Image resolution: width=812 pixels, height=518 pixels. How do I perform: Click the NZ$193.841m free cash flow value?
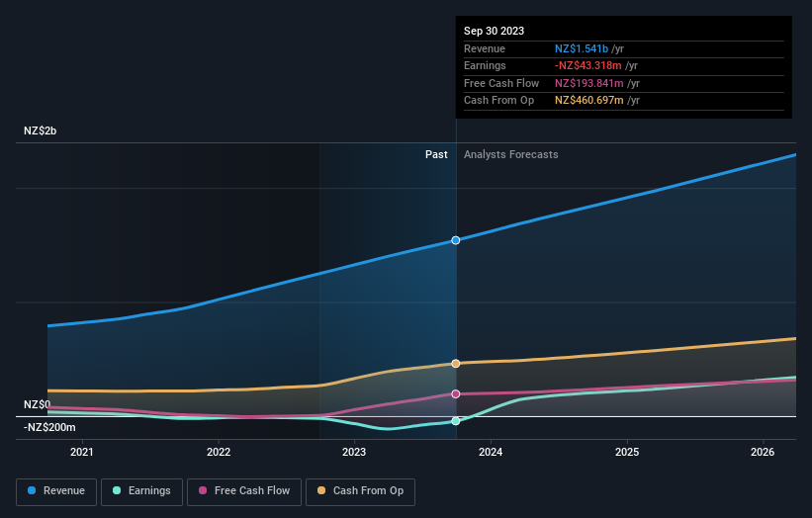(589, 83)
